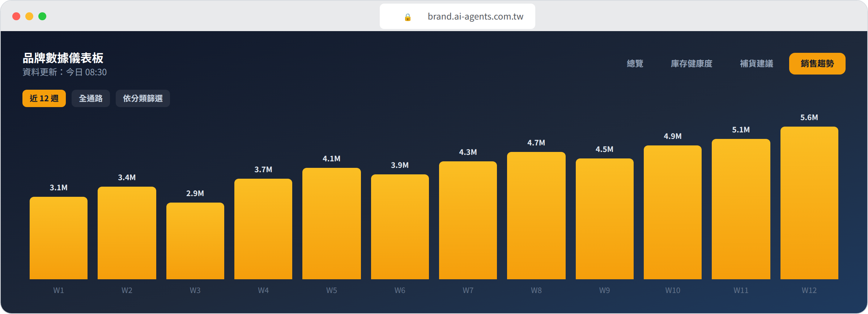Click the brand.ai-agents.com.tw address field
This screenshot has width=868, height=314.
(x=457, y=16)
